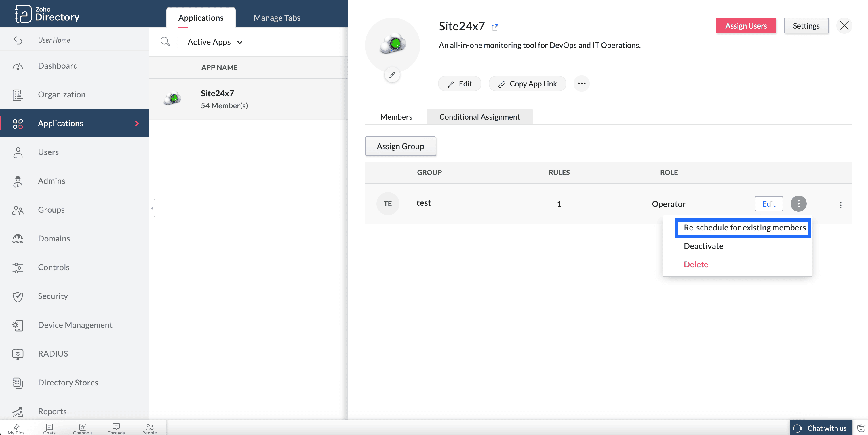The width and height of the screenshot is (868, 435).
Task: Open more actions ellipsis beside Copy App Link
Action: pos(582,84)
